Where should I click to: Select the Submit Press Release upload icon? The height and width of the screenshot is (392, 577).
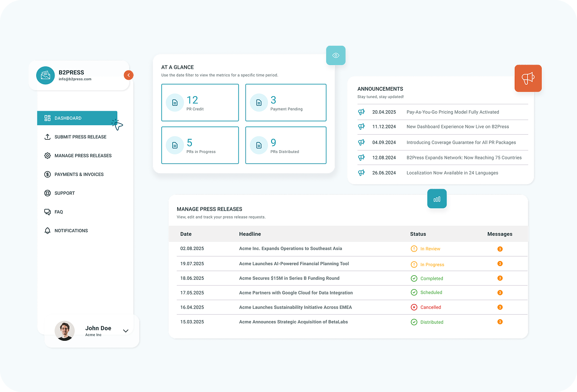[x=47, y=136]
